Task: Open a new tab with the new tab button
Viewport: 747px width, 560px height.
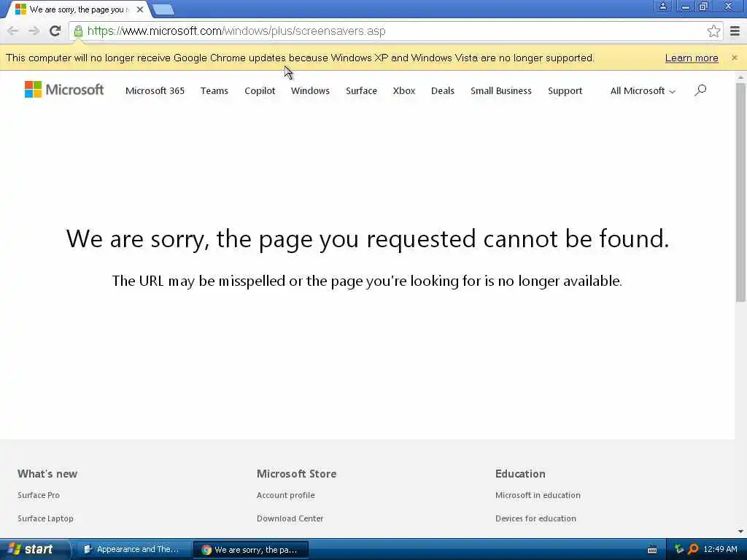Action: pyautogui.click(x=163, y=9)
